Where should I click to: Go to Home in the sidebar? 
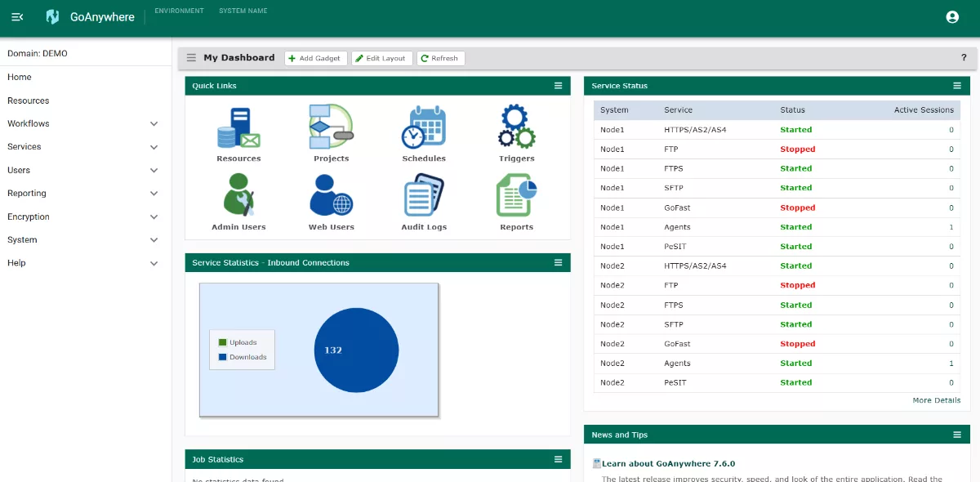coord(20,77)
